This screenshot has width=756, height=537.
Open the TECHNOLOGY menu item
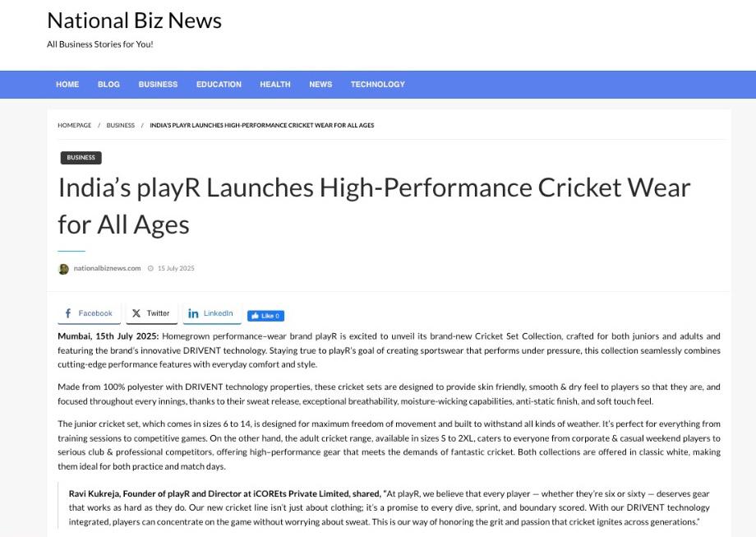tap(378, 85)
